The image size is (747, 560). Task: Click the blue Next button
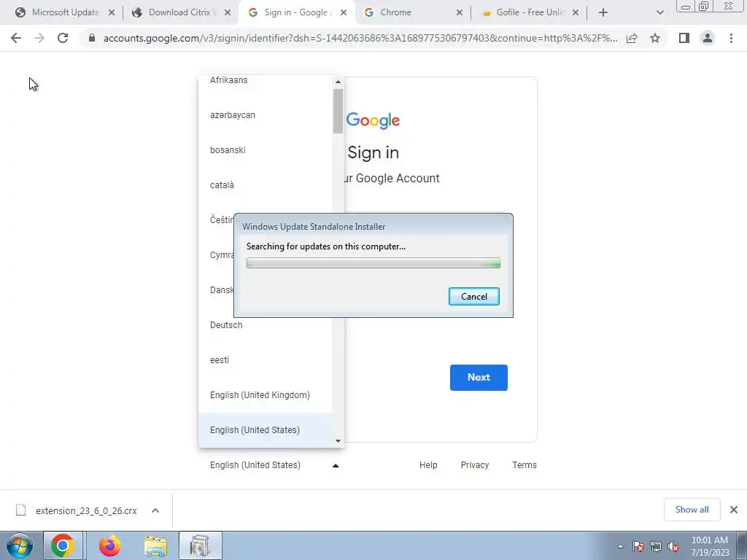click(479, 378)
